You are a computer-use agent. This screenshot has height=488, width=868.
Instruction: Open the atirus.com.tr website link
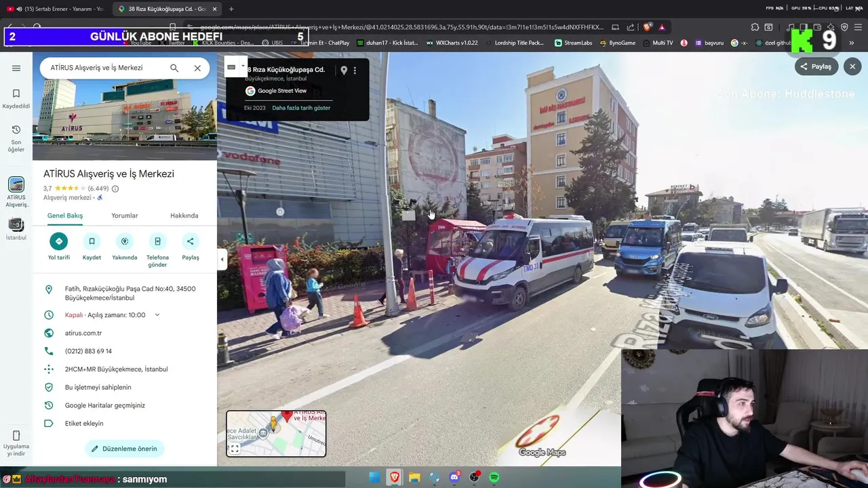pyautogui.click(x=83, y=333)
